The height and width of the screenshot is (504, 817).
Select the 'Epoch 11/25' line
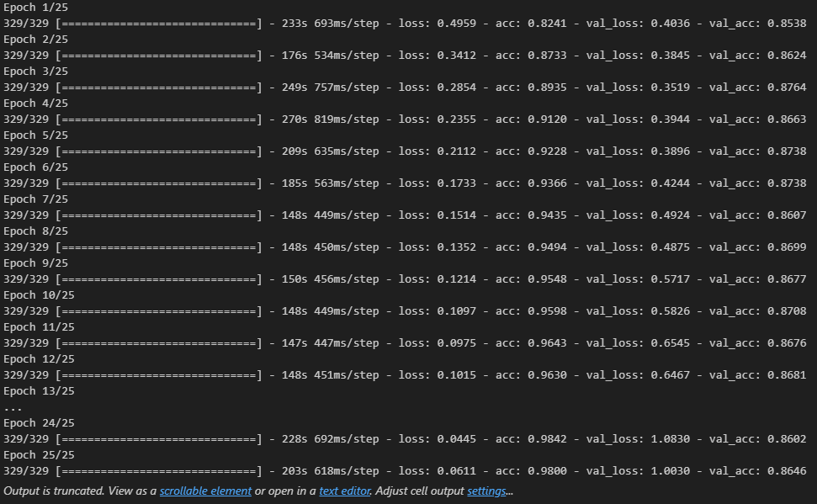[39, 326]
